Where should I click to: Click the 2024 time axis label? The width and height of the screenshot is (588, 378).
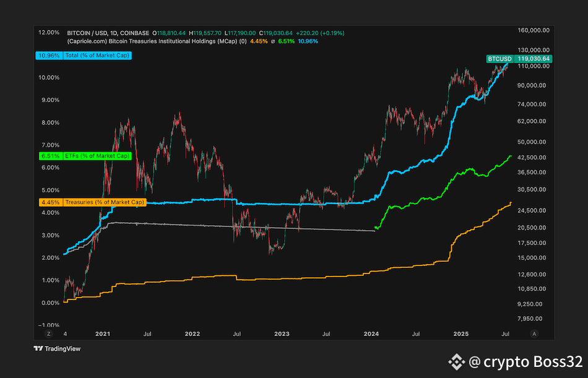(371, 333)
